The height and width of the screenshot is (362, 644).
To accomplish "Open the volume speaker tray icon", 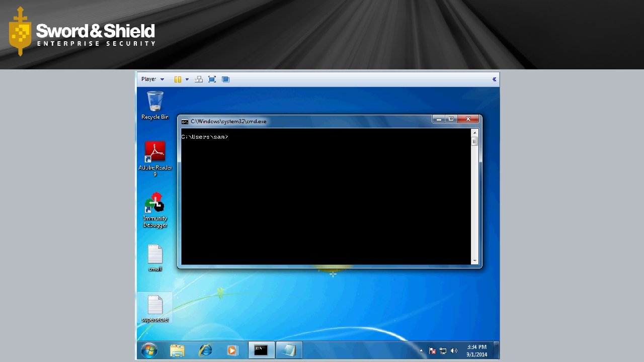I will coord(454,351).
